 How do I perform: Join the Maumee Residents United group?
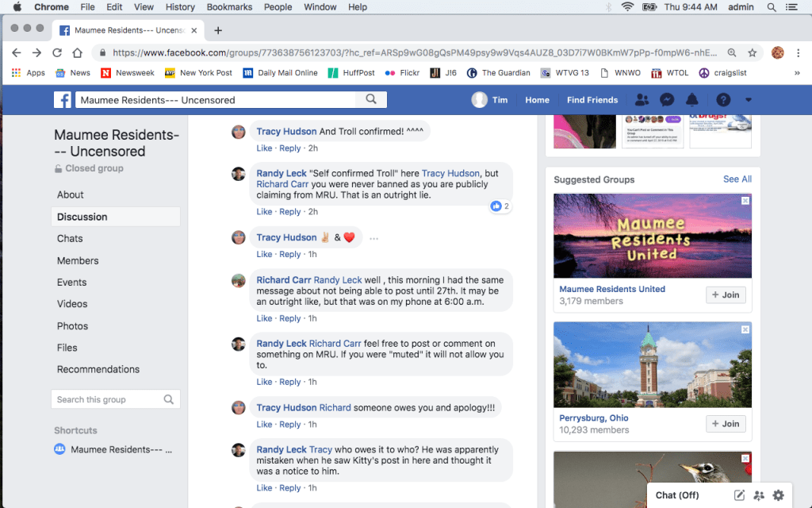click(726, 295)
